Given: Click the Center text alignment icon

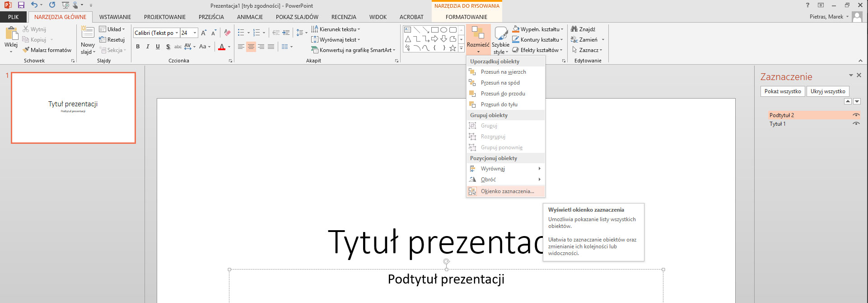Looking at the screenshot, I should pos(251,47).
